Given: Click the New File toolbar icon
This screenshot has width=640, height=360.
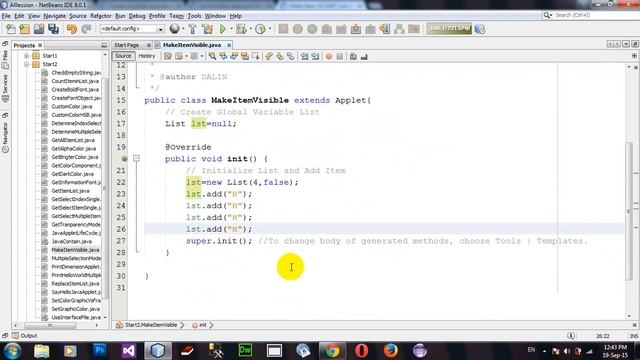Looking at the screenshot, I should 11,29.
